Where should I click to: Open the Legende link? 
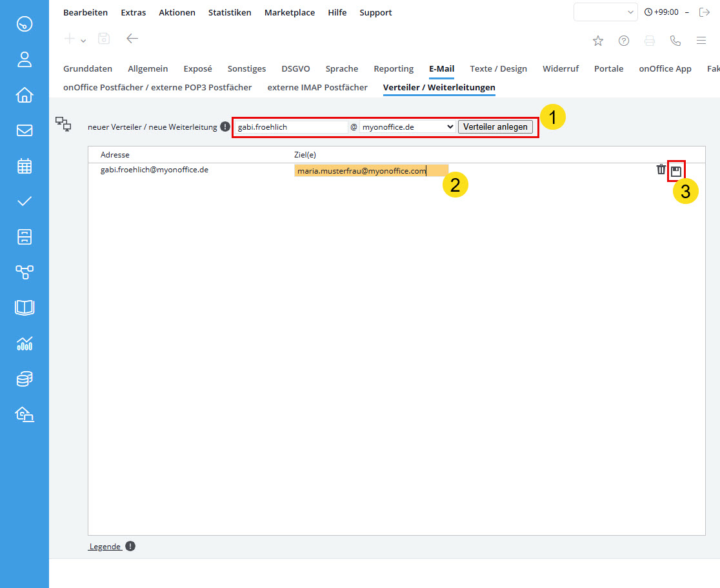click(105, 547)
